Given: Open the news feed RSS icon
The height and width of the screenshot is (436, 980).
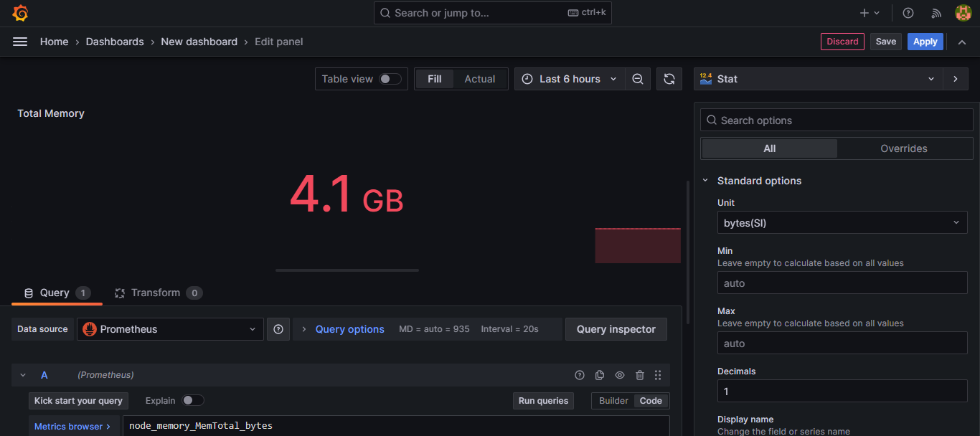Looking at the screenshot, I should (x=936, y=13).
